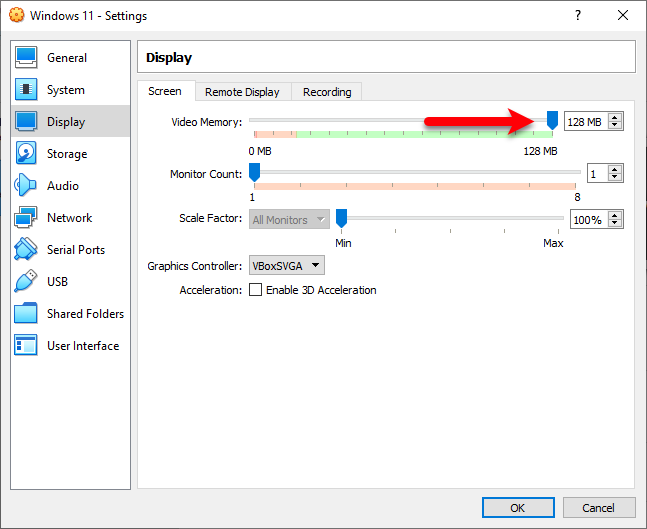Image resolution: width=647 pixels, height=529 pixels.
Task: Select the System chip icon
Action: click(26, 90)
